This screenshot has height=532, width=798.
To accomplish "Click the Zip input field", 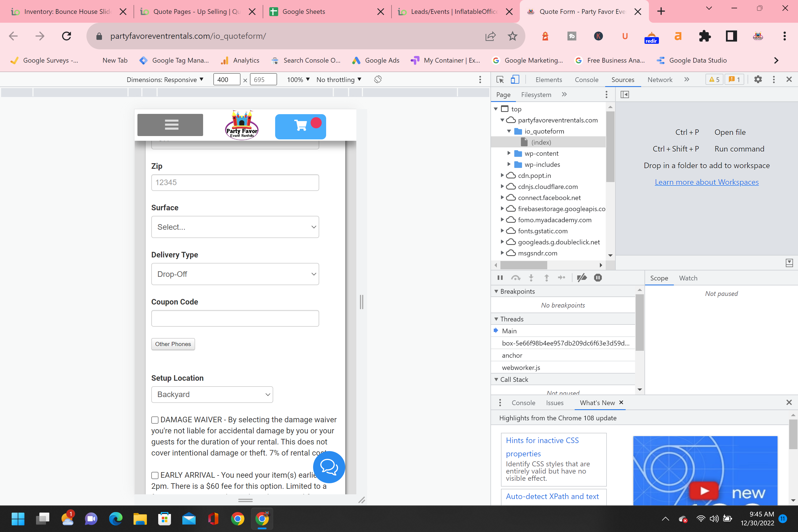I will pos(235,183).
